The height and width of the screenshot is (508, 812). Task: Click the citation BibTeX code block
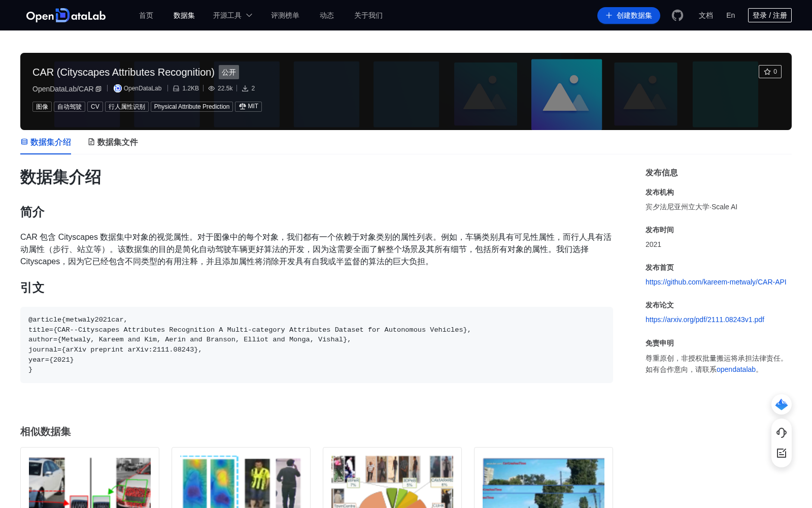[x=317, y=345]
